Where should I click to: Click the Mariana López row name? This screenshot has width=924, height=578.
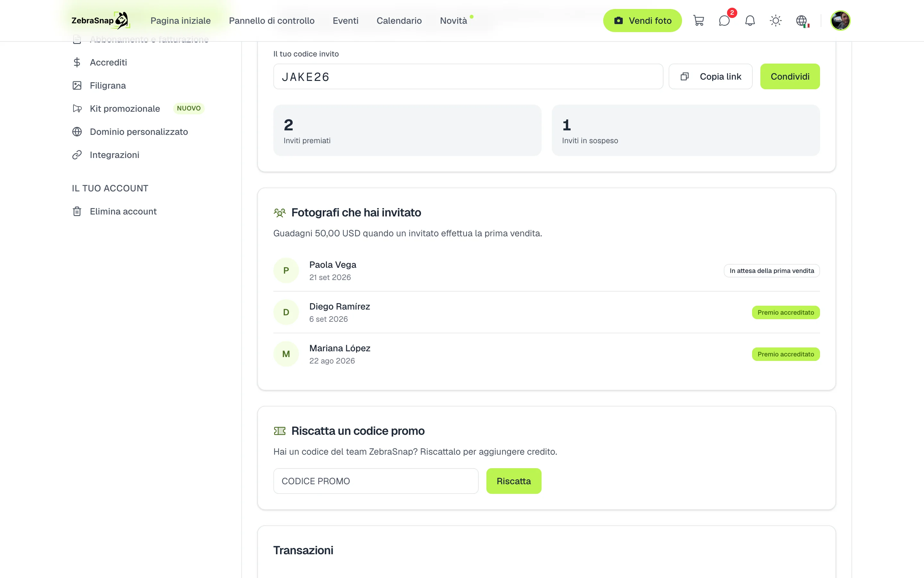point(340,348)
